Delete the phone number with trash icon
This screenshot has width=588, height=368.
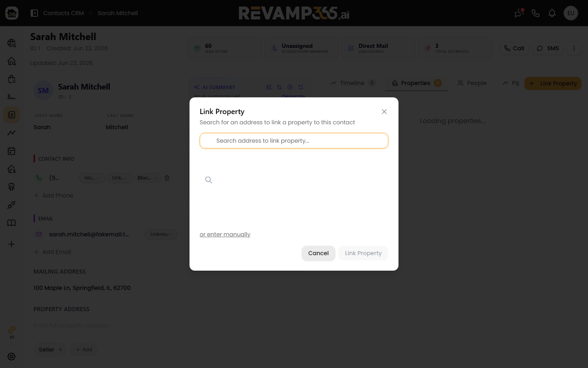coord(167,178)
